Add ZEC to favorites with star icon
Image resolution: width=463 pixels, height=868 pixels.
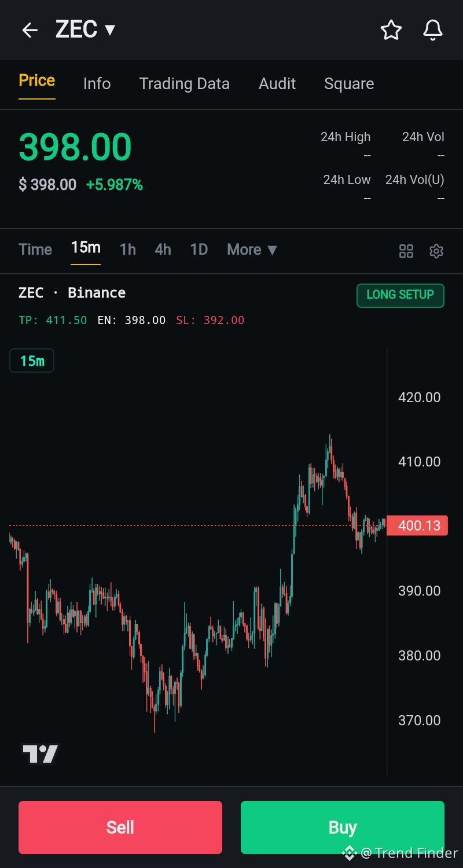(x=391, y=30)
